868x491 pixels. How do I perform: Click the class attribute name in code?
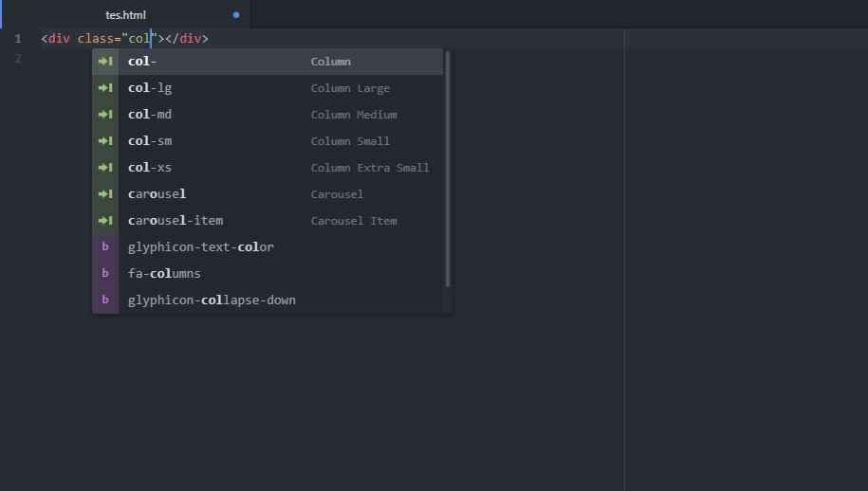(95, 39)
